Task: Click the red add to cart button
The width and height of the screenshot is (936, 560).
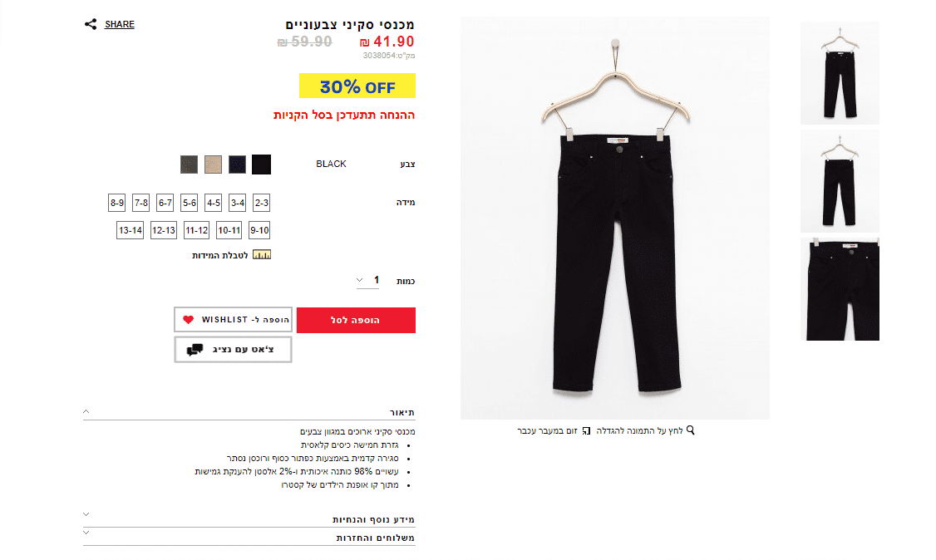Action: [356, 320]
